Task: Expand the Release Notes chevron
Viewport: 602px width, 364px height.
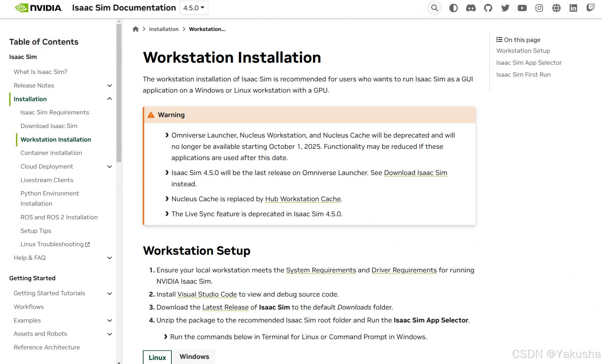Action: click(x=109, y=85)
